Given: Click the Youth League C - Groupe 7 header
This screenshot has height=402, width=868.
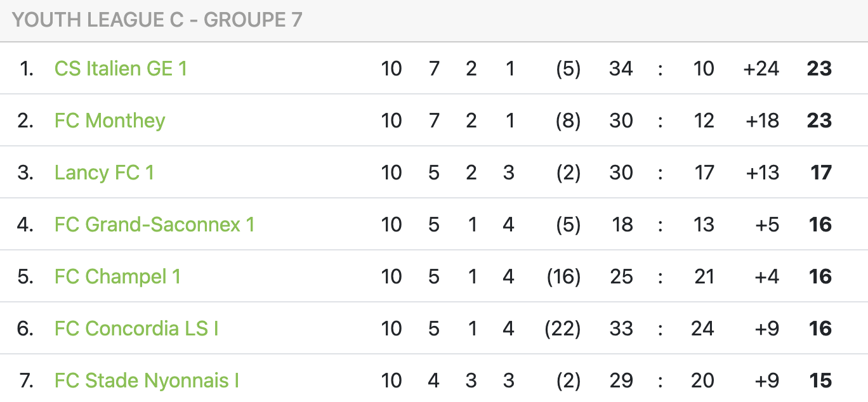Looking at the screenshot, I should (x=157, y=20).
